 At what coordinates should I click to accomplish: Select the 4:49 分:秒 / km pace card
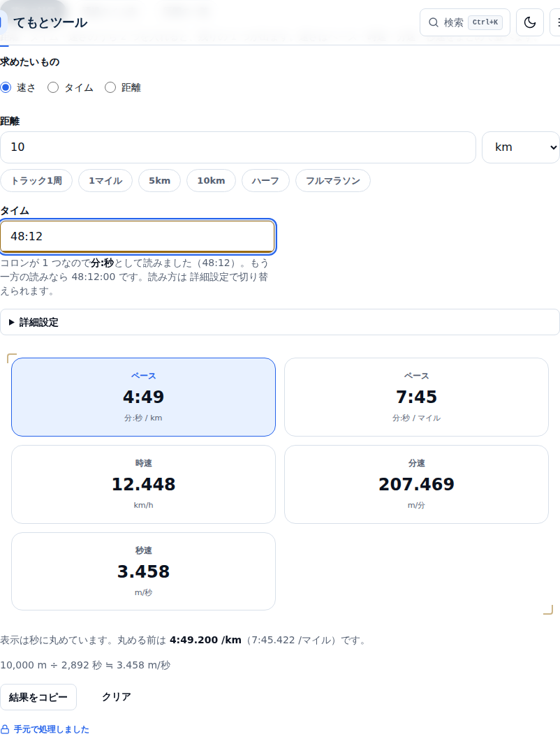(143, 397)
